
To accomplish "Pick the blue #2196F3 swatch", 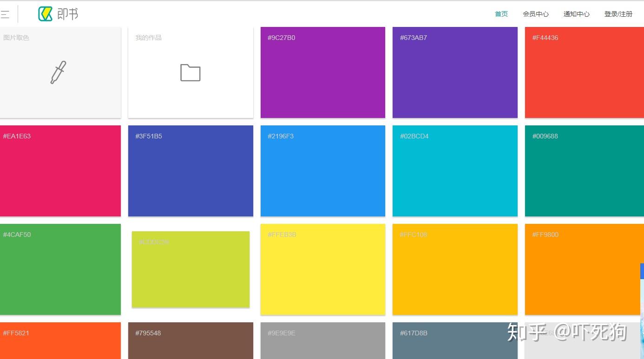I will point(323,171).
